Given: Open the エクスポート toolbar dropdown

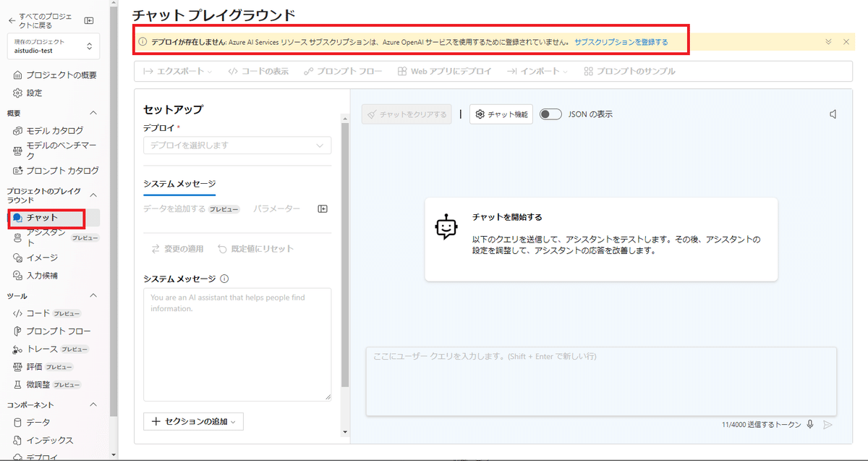Looking at the screenshot, I should (x=178, y=72).
